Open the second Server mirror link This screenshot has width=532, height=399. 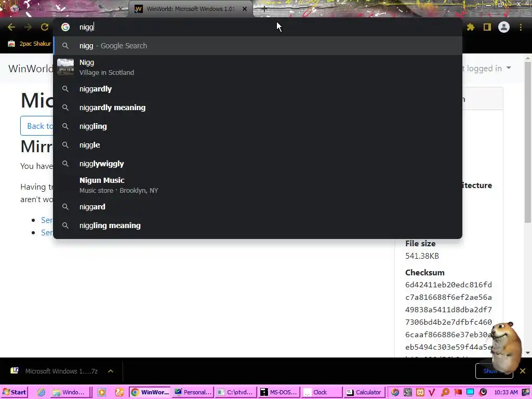pyautogui.click(x=47, y=232)
